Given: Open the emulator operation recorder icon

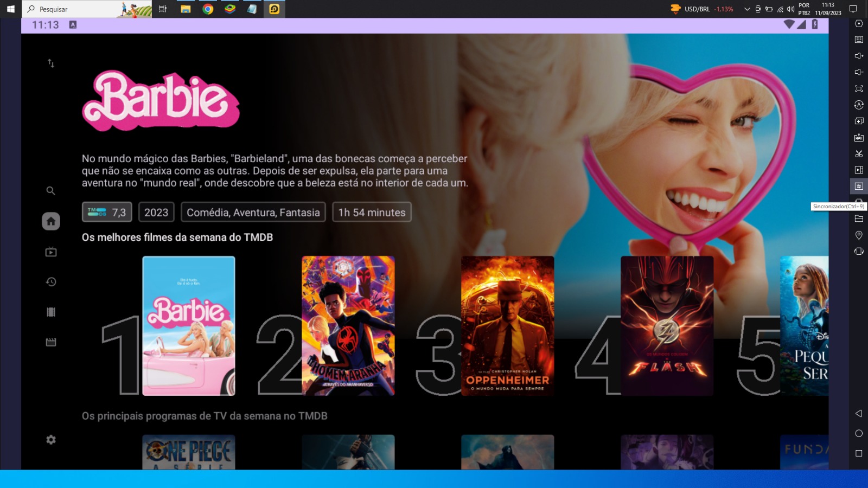Looking at the screenshot, I should coord(859,105).
